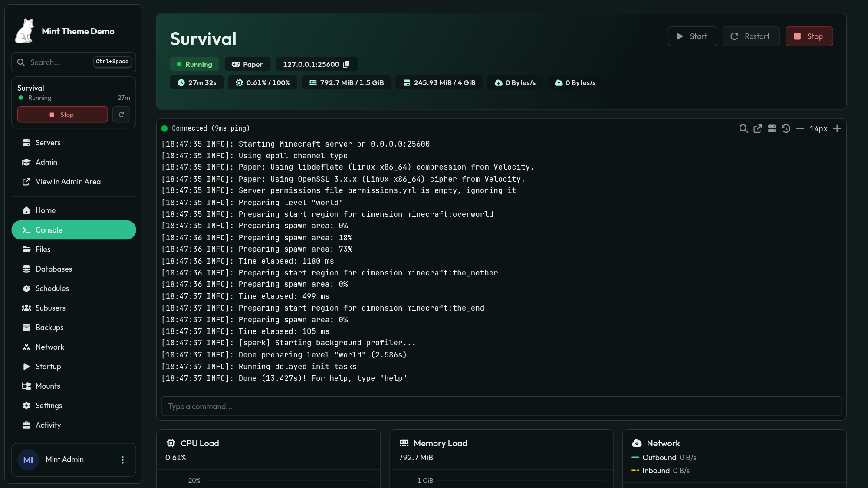Open the Network page in the sidebar
The image size is (868, 488).
coord(73,347)
